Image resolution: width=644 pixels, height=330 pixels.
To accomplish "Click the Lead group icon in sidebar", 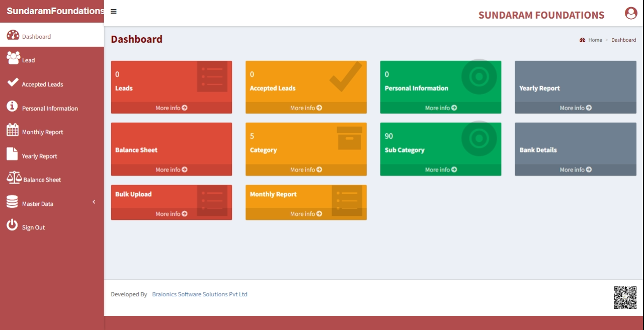I will [14, 58].
